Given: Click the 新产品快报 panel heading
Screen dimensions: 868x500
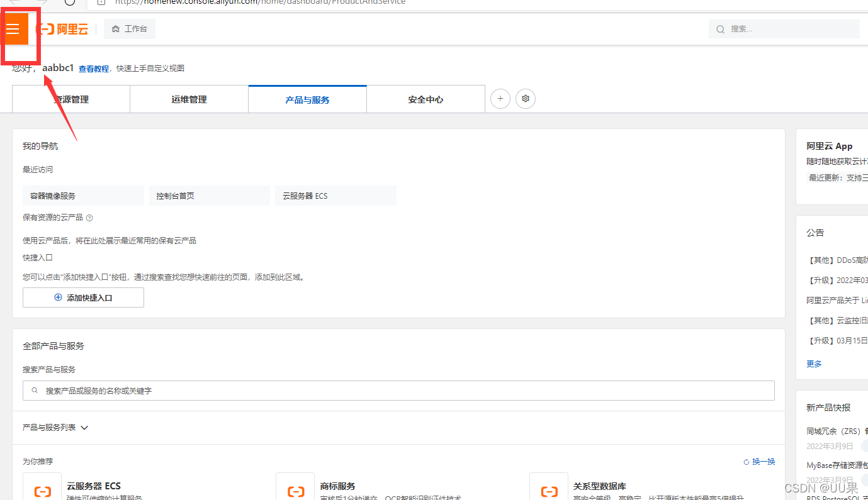Looking at the screenshot, I should 828,408.
